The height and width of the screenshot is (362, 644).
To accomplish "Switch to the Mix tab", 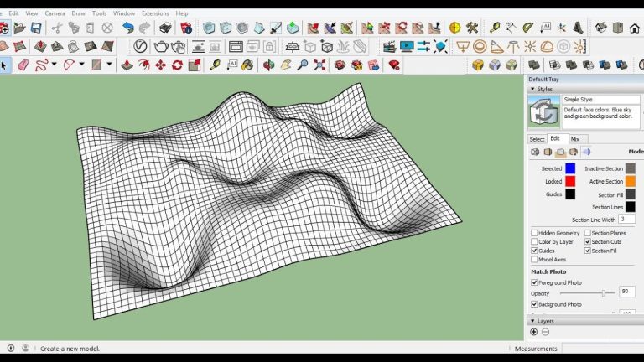I will pyautogui.click(x=575, y=139).
